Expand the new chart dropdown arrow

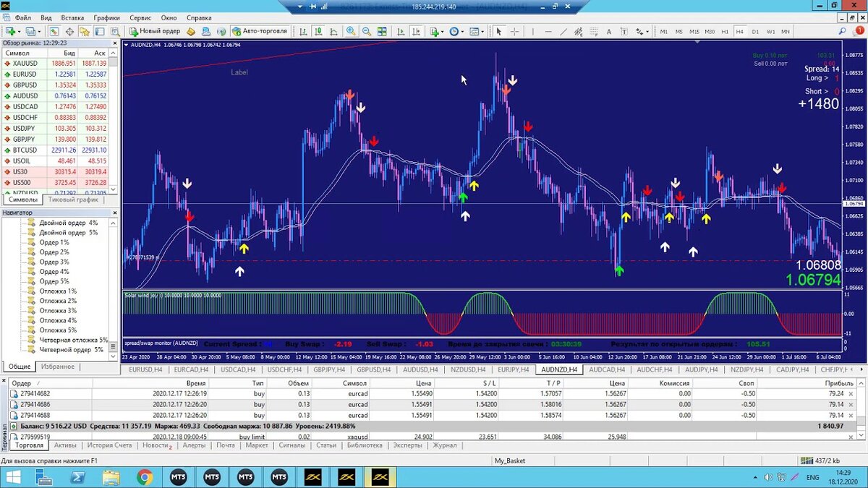tap(20, 31)
